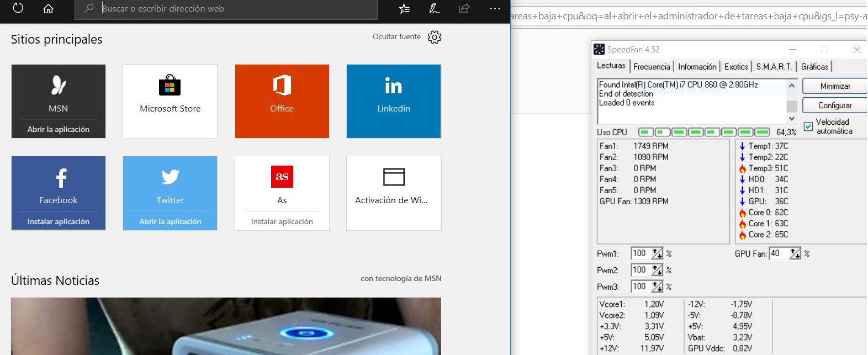The width and height of the screenshot is (868, 355).
Task: Focus the browser address search field
Action: click(x=226, y=8)
